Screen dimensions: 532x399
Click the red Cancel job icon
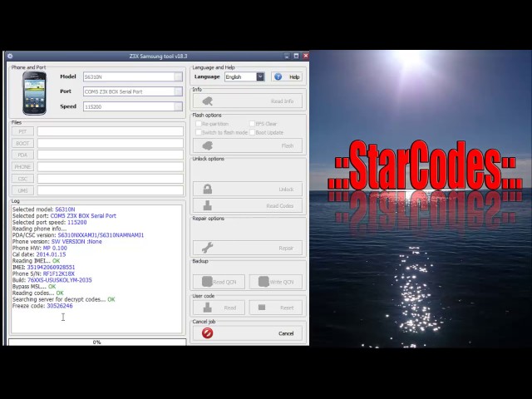coord(207,333)
